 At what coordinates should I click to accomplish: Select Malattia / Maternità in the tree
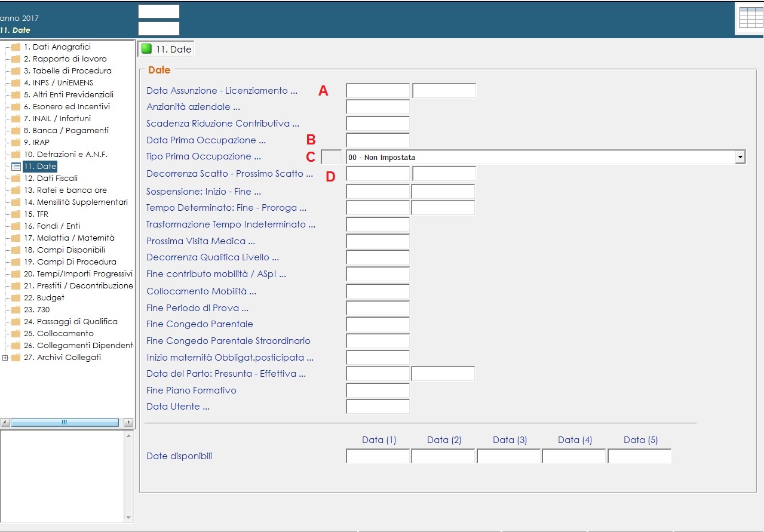(69, 238)
